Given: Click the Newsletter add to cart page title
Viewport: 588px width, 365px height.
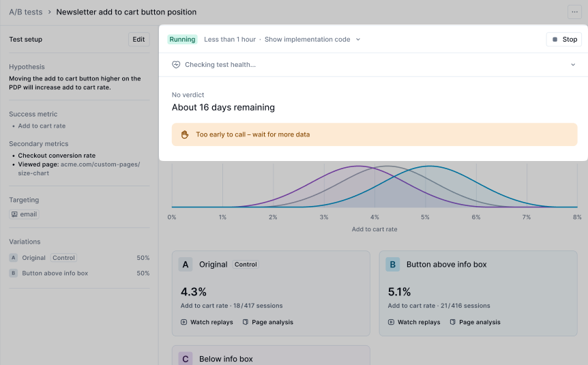Looking at the screenshot, I should pos(126,12).
